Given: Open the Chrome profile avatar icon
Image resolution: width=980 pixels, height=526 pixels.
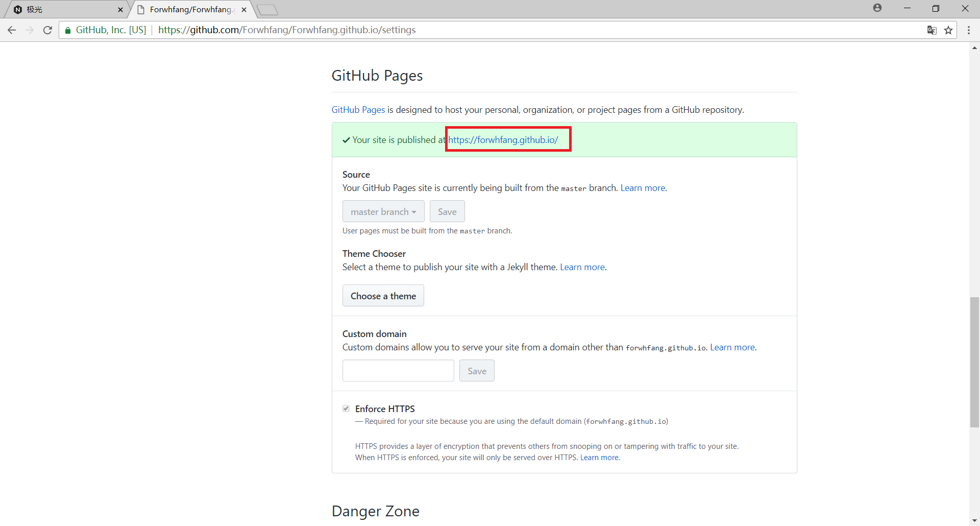Looking at the screenshot, I should tap(877, 8).
